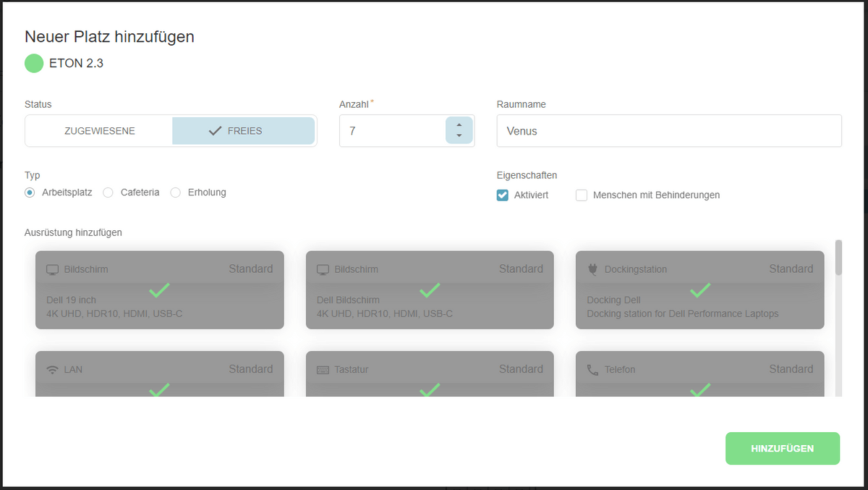Click the monitor icon on Dell Bildschirm card

pyautogui.click(x=323, y=269)
